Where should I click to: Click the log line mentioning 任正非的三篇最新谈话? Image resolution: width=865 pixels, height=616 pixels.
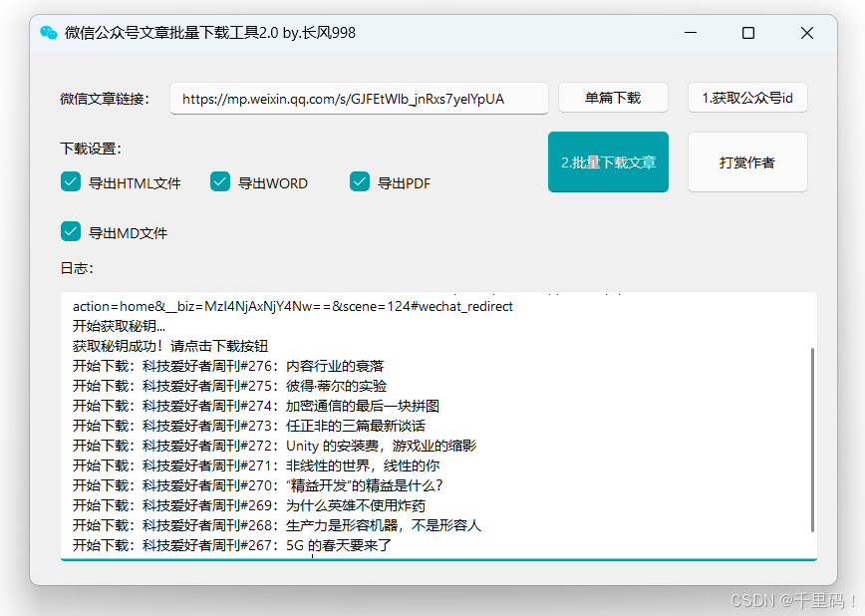pyautogui.click(x=244, y=425)
